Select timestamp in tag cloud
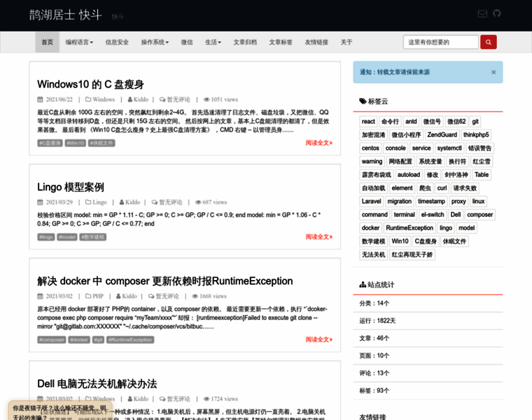This screenshot has width=532, height=420. (x=431, y=201)
